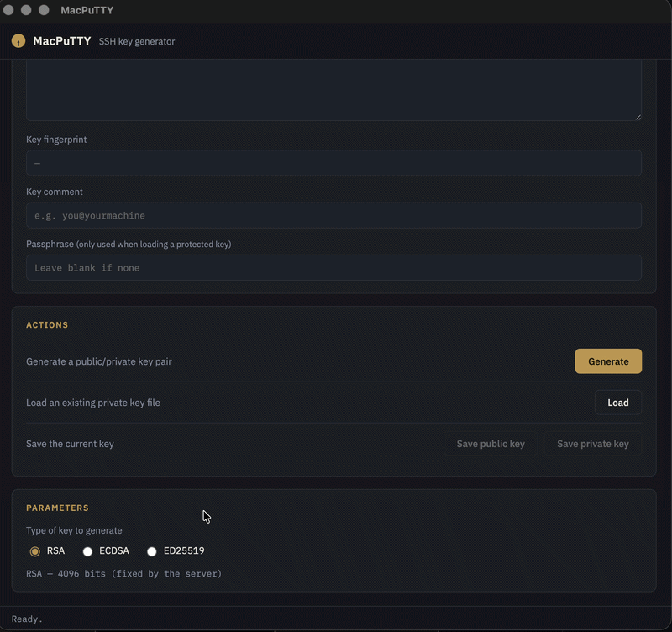This screenshot has height=632, width=672.
Task: Click the Generate button
Action: pos(608,361)
